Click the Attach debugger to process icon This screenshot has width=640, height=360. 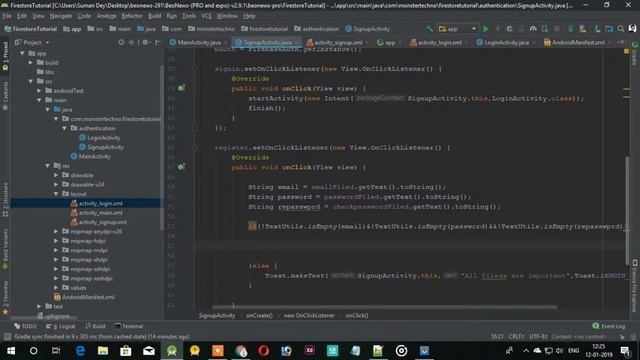click(x=545, y=29)
